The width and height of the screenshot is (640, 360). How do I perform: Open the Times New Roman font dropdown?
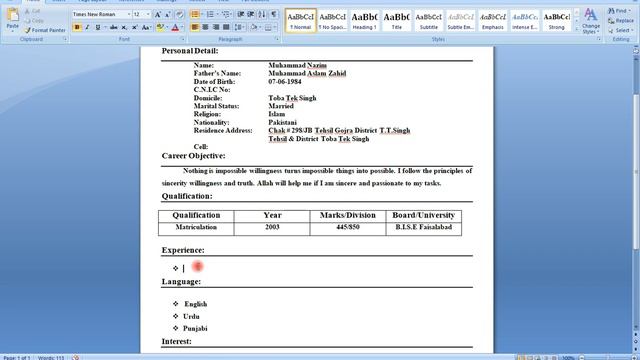click(129, 15)
